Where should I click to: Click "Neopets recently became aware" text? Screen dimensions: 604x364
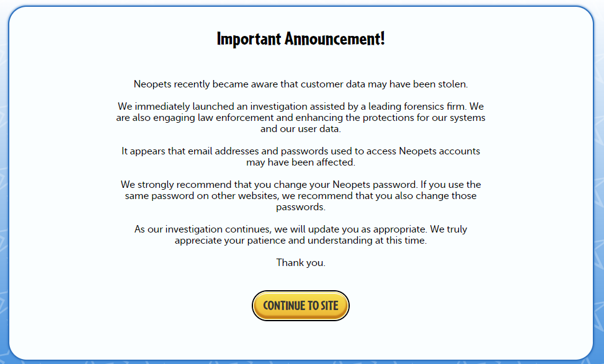click(x=200, y=84)
